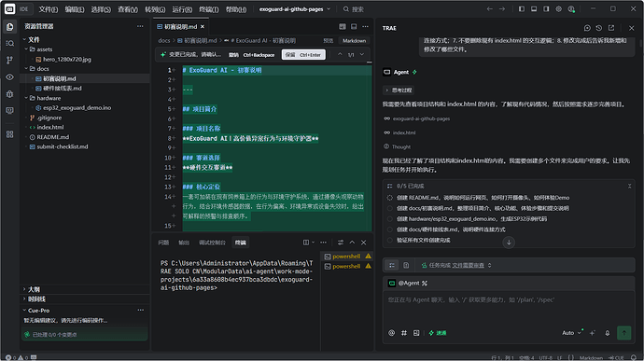644x361 pixels.
Task: Click the scroll-to-bottom arrow in chat
Action: click(x=509, y=243)
